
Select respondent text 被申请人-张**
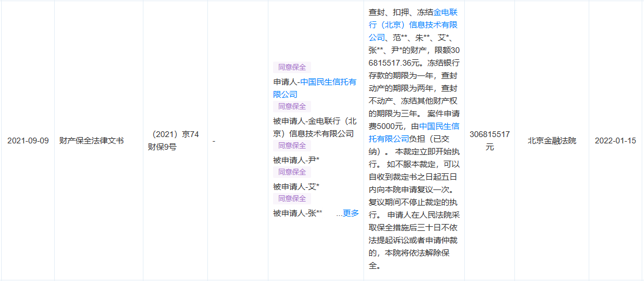[298, 213]
